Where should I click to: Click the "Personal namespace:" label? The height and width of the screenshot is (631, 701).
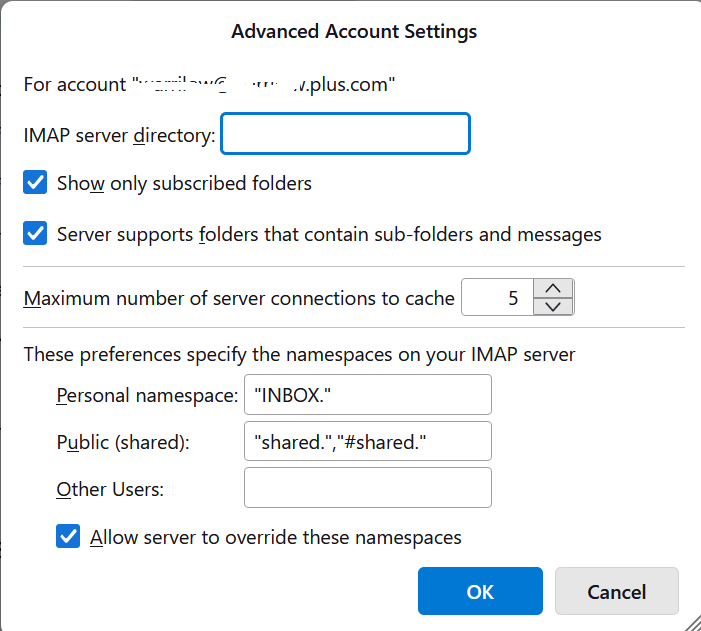click(x=147, y=395)
